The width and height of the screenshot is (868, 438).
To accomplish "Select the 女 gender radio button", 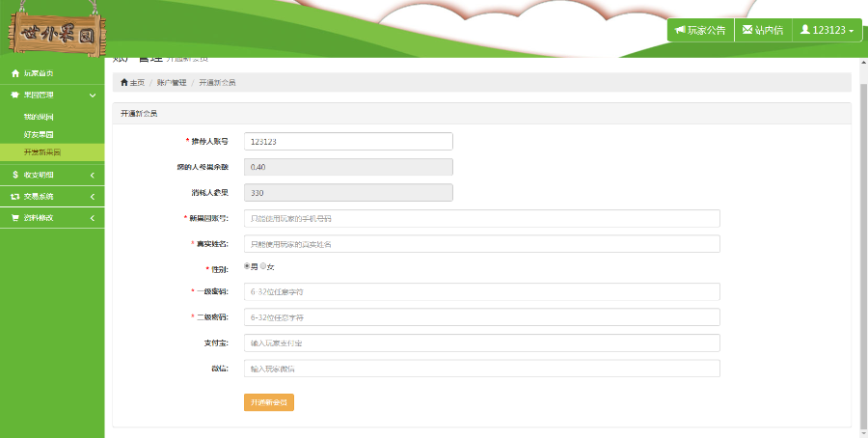I will tap(263, 266).
